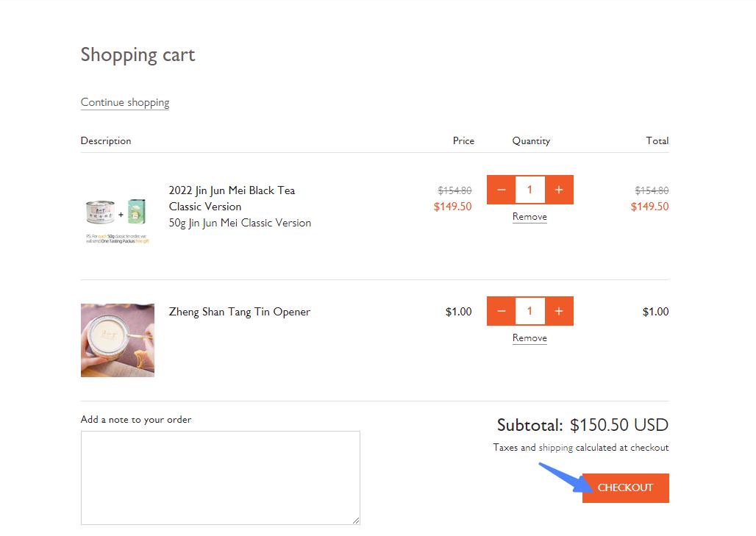
Task: Decrease quantity of Jin Jun Mei Black Tea
Action: [x=501, y=190]
